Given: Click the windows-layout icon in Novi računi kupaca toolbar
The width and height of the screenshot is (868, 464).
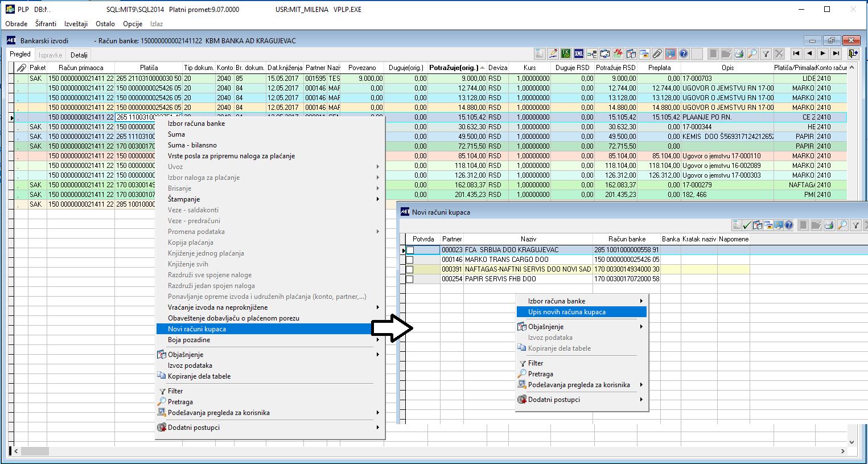Looking at the screenshot, I should point(768,225).
